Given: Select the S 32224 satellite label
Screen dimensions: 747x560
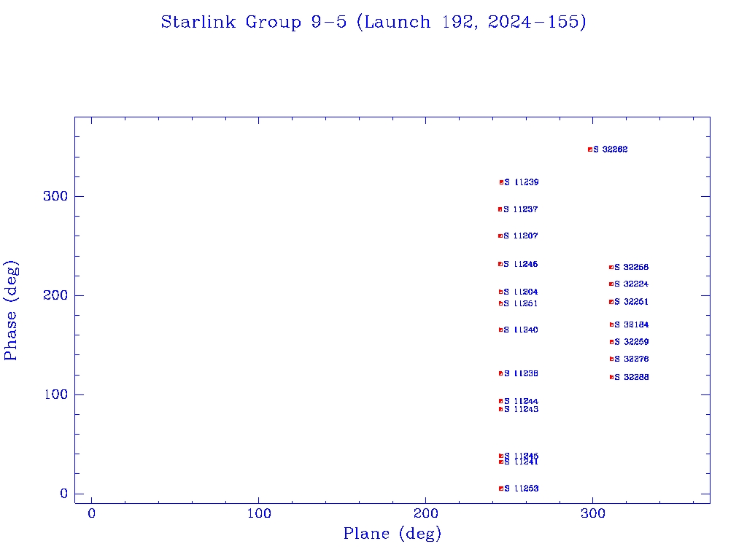Looking at the screenshot, I should pyautogui.click(x=631, y=284).
